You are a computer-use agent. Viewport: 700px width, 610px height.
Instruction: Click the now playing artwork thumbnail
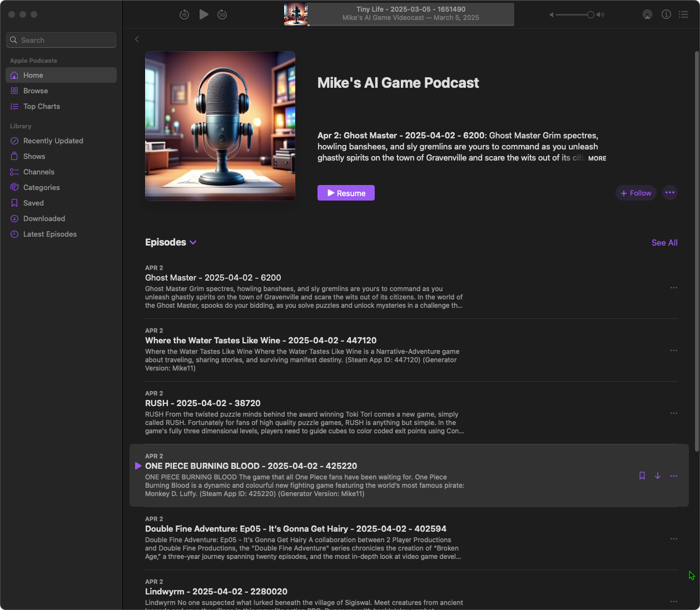click(x=296, y=14)
